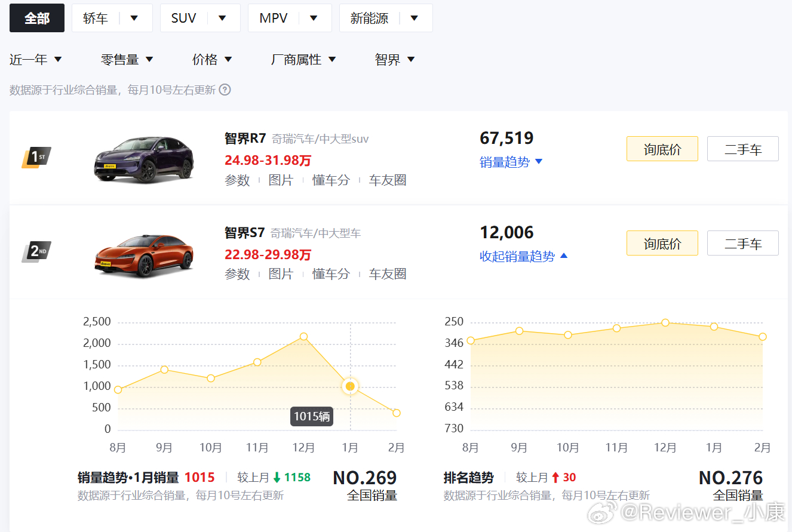Click the help question mark icon
Viewport: 792px width, 532px height.
click(x=224, y=89)
